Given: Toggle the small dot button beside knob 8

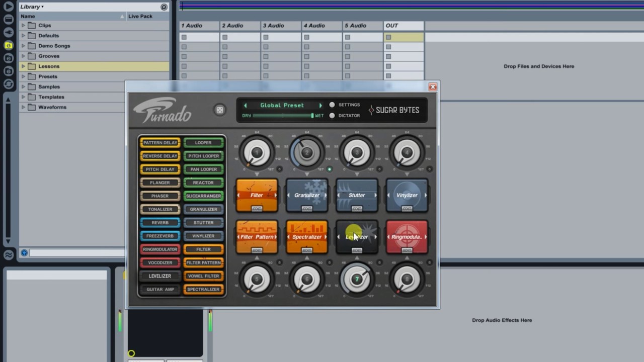Looking at the screenshot, I should [x=429, y=262].
